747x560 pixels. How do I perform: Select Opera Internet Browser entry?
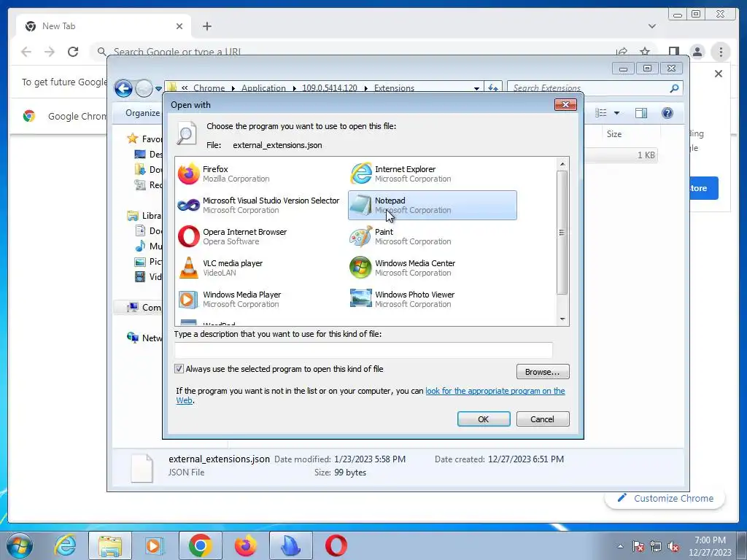(x=260, y=237)
